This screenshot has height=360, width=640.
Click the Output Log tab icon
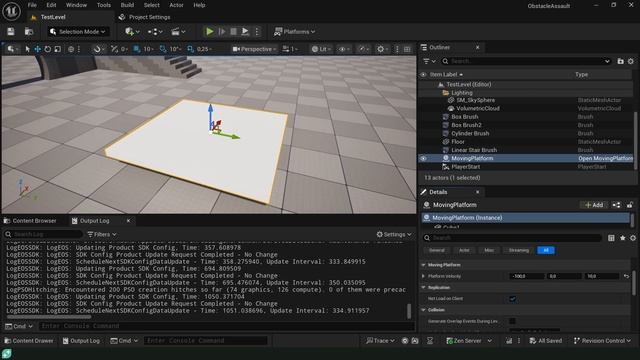[74, 221]
